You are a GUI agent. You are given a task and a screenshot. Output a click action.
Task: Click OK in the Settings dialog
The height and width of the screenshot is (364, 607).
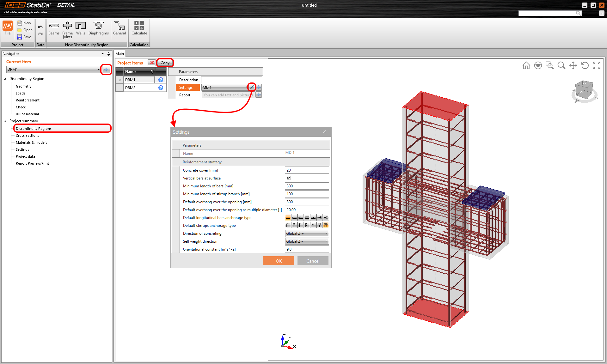click(x=278, y=261)
